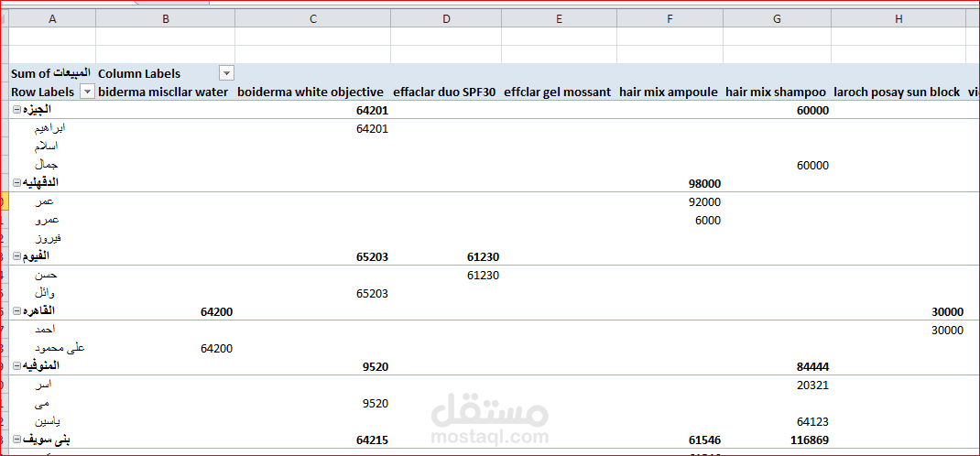Collapse the المنوفيه group
Image resolution: width=980 pixels, height=456 pixels.
coord(16,366)
